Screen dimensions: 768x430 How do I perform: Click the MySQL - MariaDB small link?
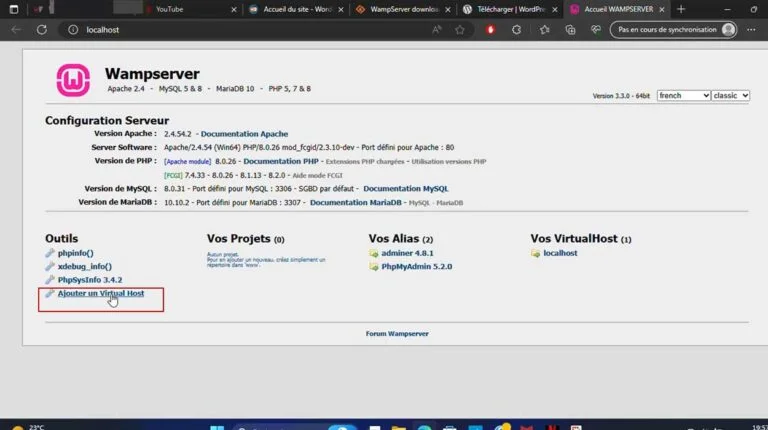(436, 203)
